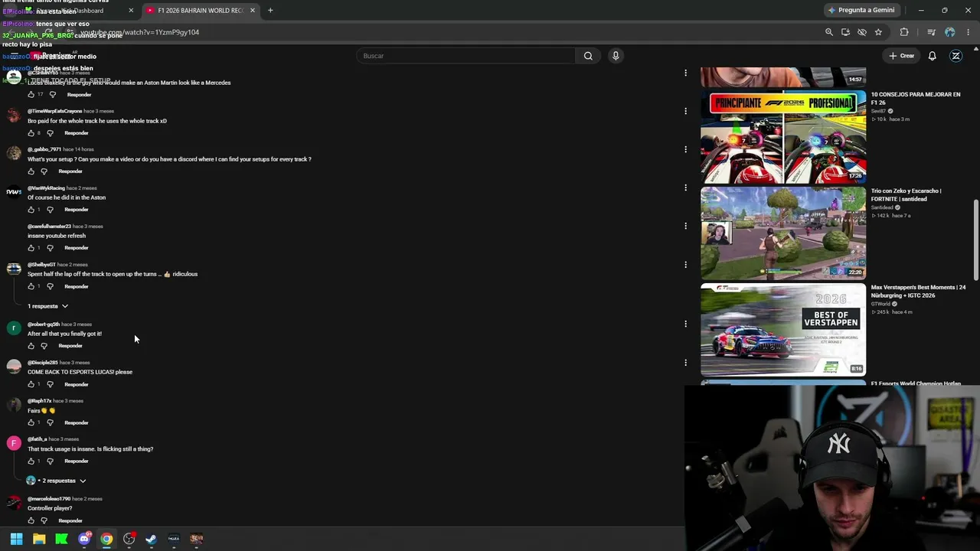Image resolution: width=980 pixels, height=551 pixels.
Task: Like the @VanWykRacing comment
Action: click(31, 210)
